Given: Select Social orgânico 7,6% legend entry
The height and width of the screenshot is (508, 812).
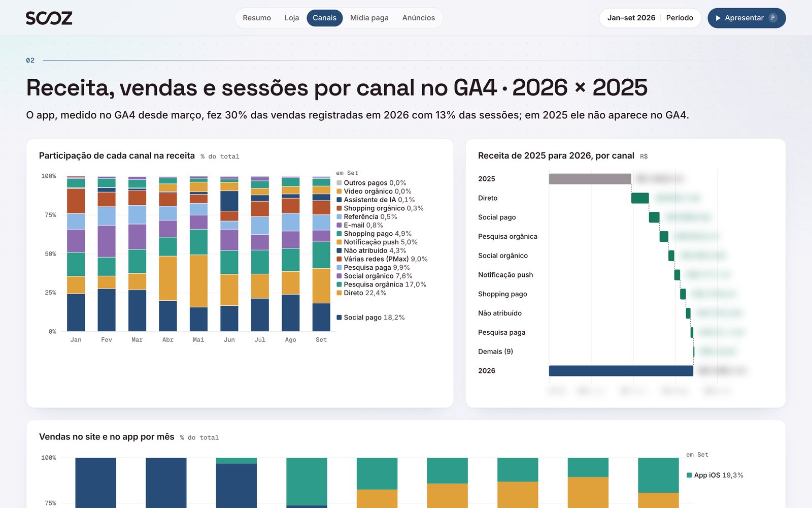Looking at the screenshot, I should coord(375,276).
